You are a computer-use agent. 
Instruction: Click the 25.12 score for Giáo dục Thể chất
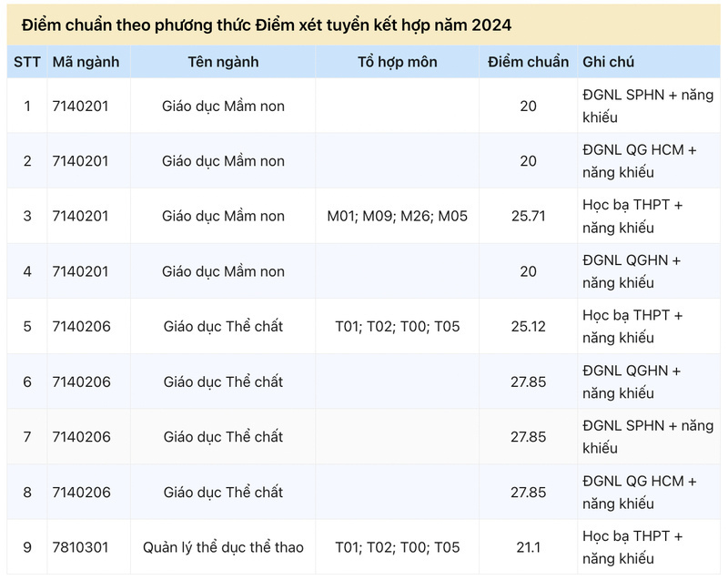pos(529,327)
